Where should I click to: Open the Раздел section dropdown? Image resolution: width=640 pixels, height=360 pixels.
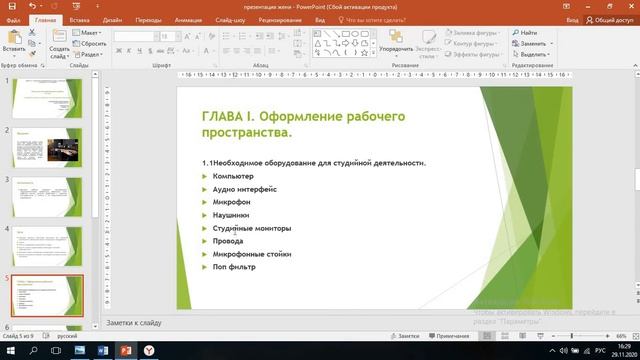pyautogui.click(x=88, y=54)
